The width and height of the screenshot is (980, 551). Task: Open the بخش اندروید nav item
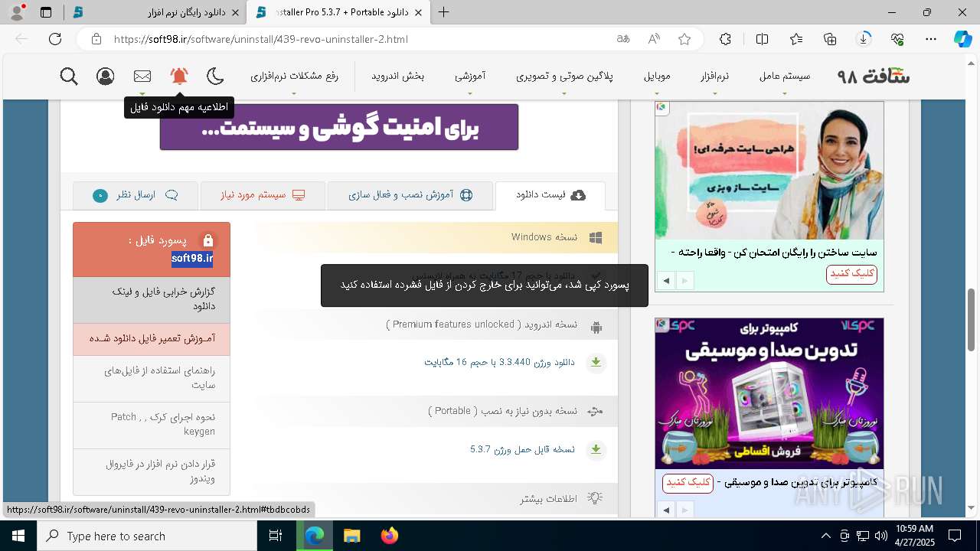(398, 77)
